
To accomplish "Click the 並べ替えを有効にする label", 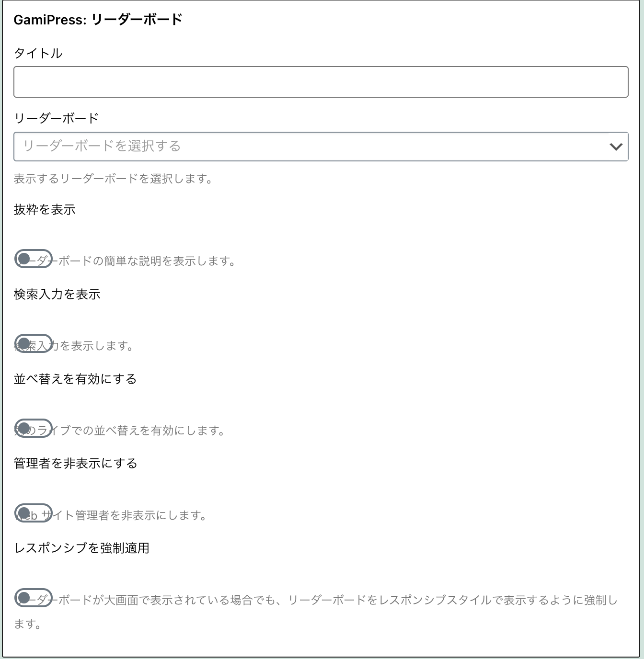I will 75,379.
